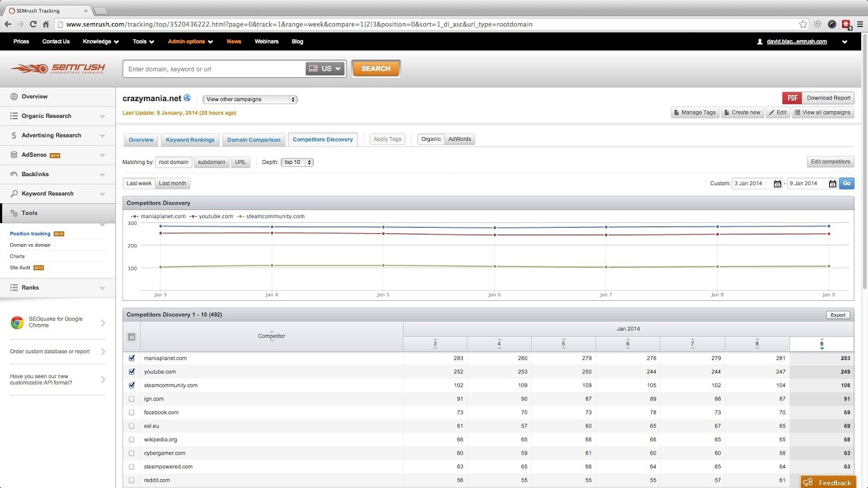Click orange SEARCH button
Image resolution: width=868 pixels, height=488 pixels.
[376, 68]
